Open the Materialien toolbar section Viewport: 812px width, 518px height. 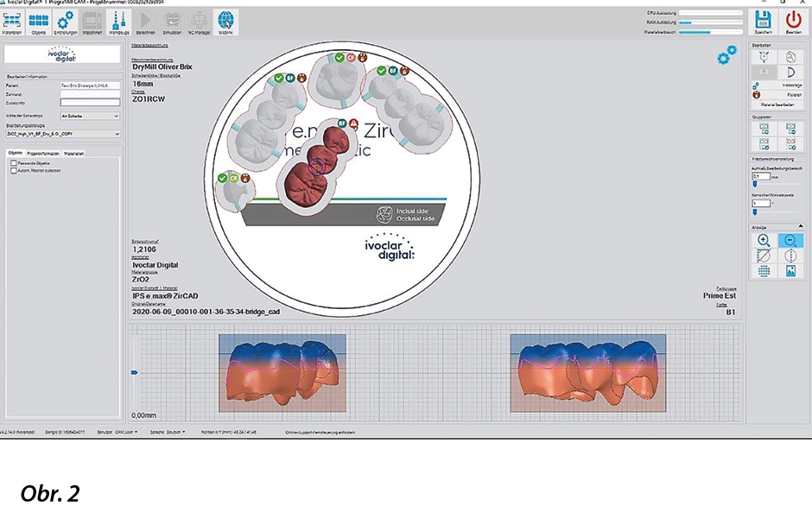pyautogui.click(x=12, y=23)
